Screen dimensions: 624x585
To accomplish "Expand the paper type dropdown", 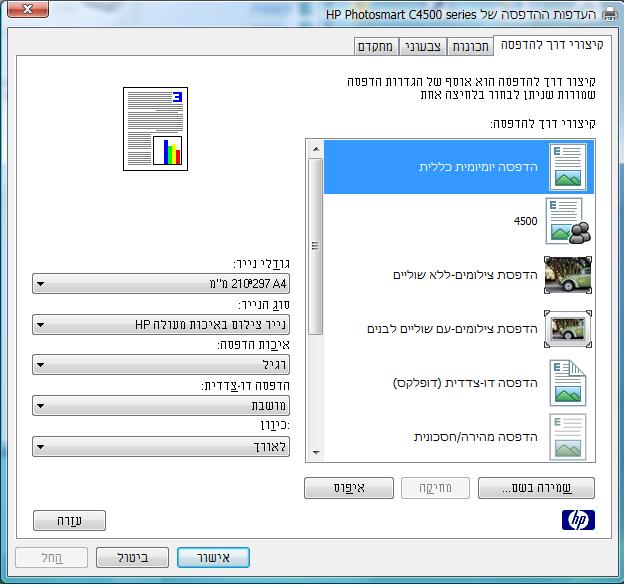I will point(161,325).
